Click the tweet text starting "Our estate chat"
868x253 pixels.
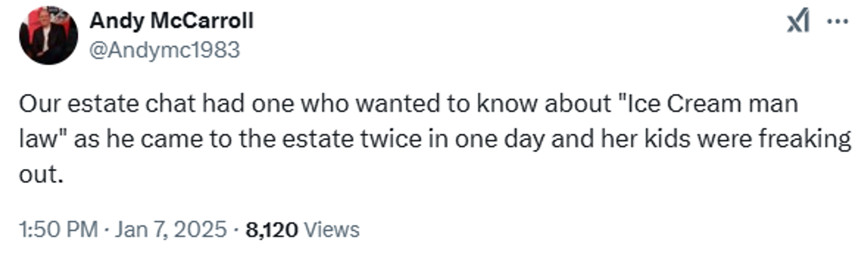435,138
